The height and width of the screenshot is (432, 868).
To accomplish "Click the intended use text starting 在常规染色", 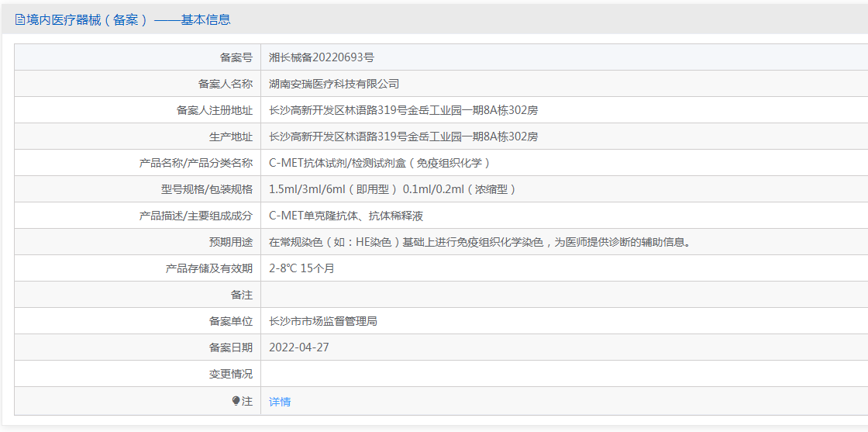I will pyautogui.click(x=480, y=242).
